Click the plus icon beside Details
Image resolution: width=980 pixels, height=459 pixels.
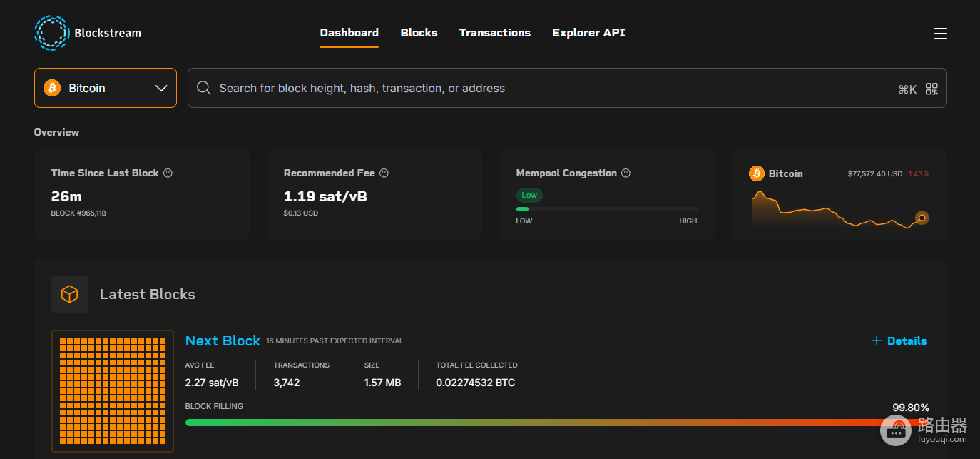(877, 341)
